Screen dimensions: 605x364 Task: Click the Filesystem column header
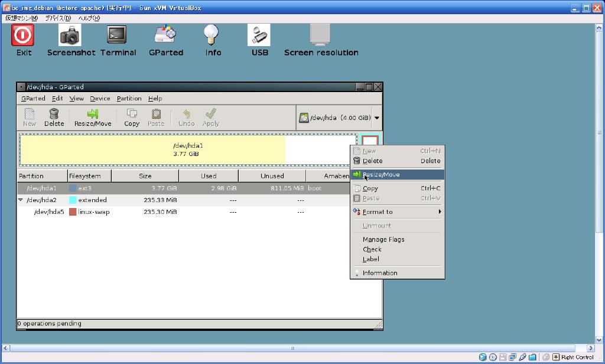coord(90,176)
